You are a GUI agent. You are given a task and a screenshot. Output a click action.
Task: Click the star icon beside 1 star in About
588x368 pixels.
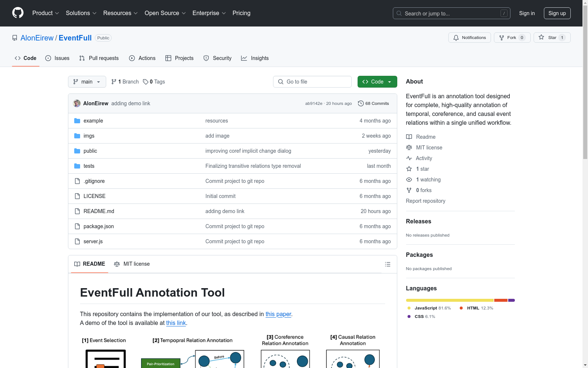[409, 169]
